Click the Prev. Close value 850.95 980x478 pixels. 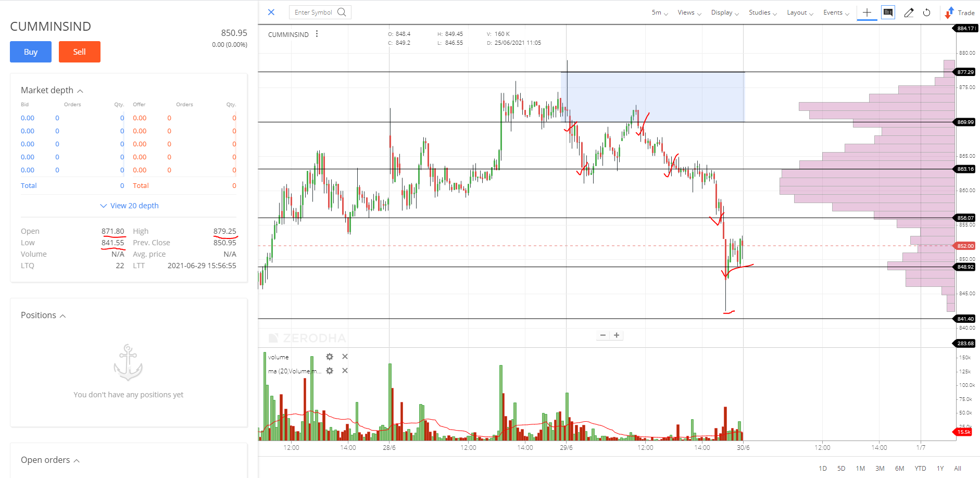point(224,243)
